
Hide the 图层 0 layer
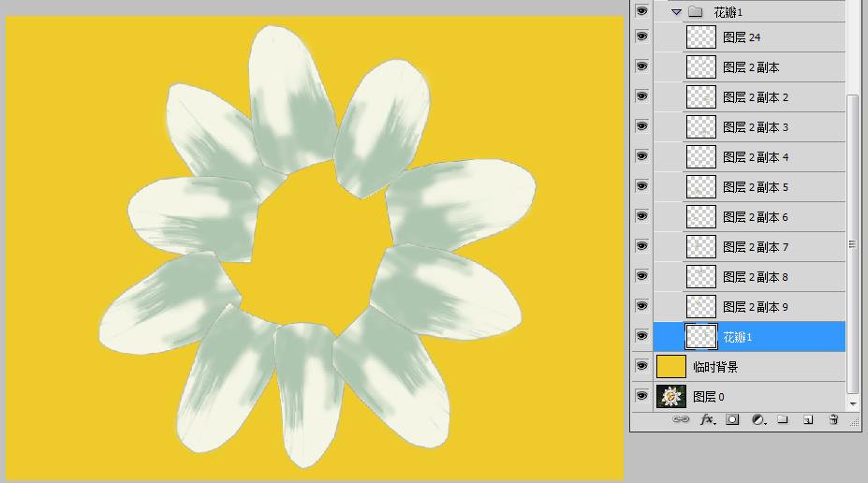641,396
